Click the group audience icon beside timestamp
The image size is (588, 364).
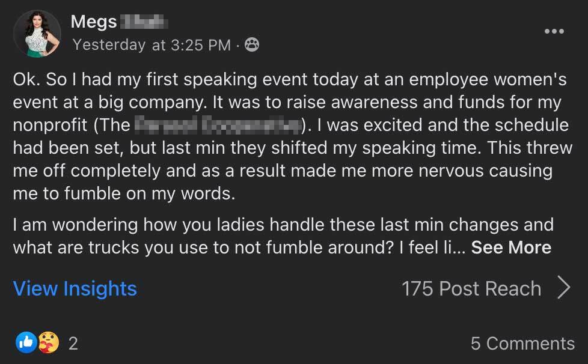pyautogui.click(x=253, y=44)
